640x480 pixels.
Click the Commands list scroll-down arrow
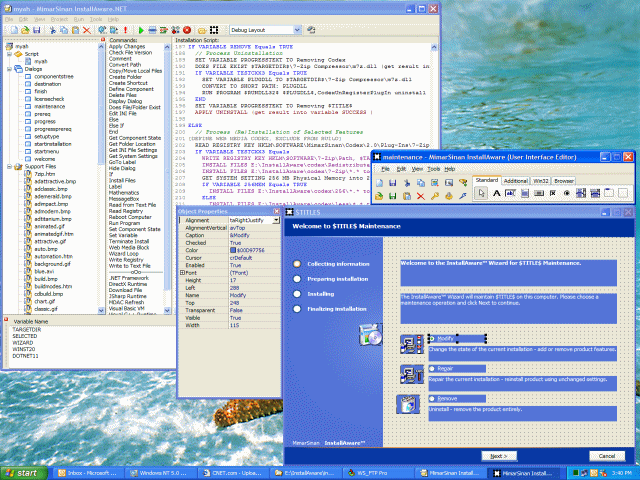(x=167, y=311)
